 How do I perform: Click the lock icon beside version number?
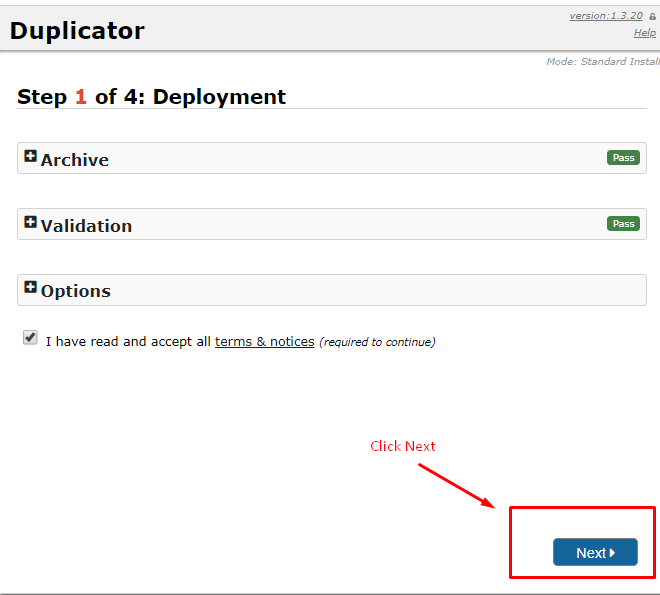(x=652, y=17)
